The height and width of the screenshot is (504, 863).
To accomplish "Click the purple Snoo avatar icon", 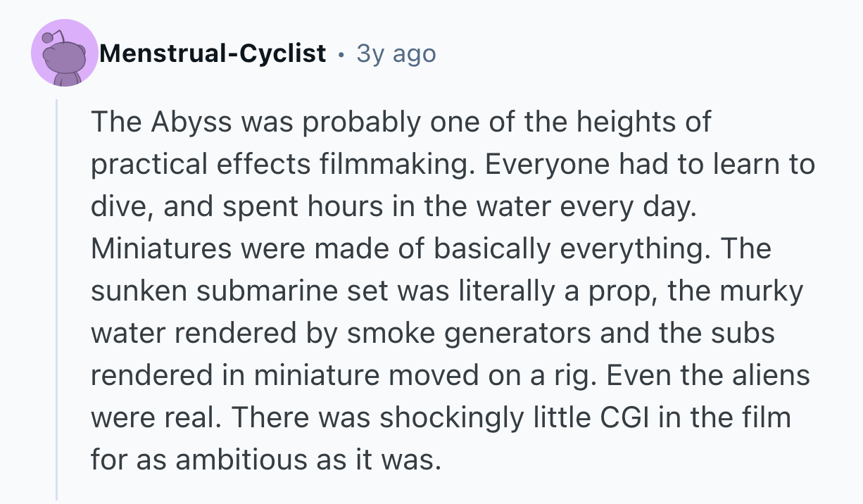I will (65, 53).
